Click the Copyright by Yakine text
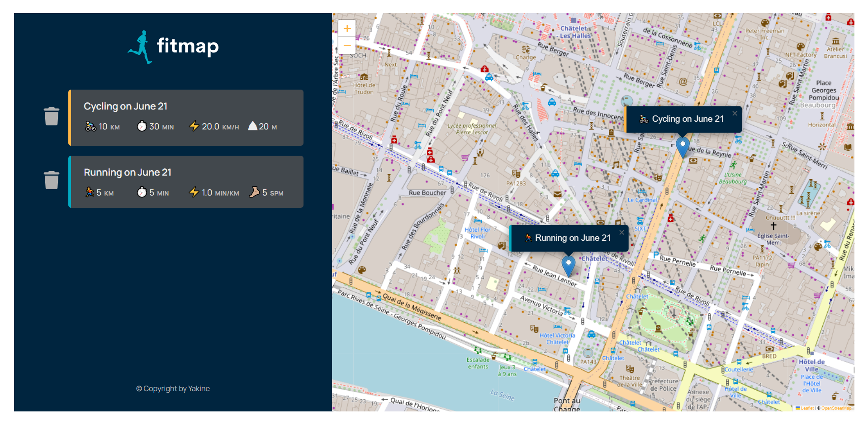This screenshot has width=868, height=425. click(x=173, y=388)
